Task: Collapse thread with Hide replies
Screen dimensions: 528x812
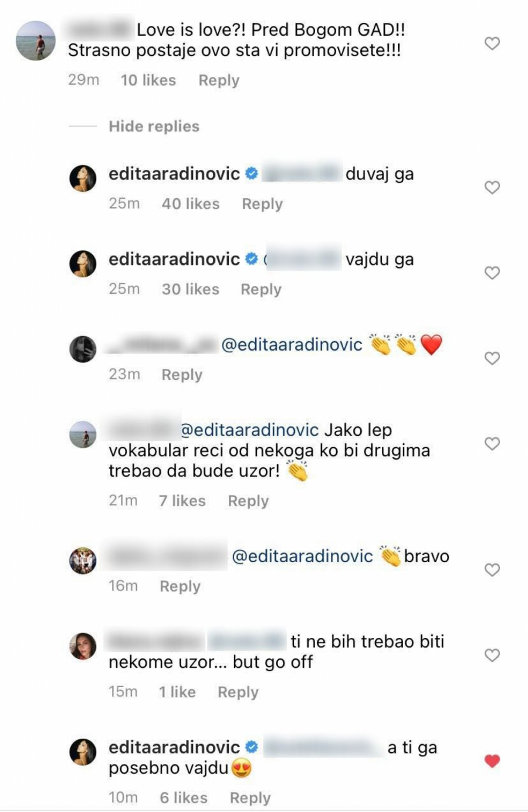Action: 154,126
